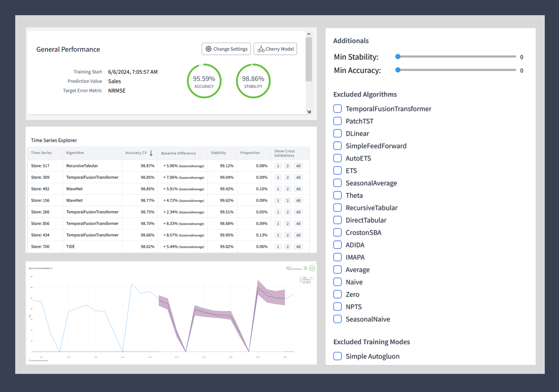The height and width of the screenshot is (392, 559).
Task: Exclude the TemporalFusionTransformer algorithm
Action: (338, 109)
